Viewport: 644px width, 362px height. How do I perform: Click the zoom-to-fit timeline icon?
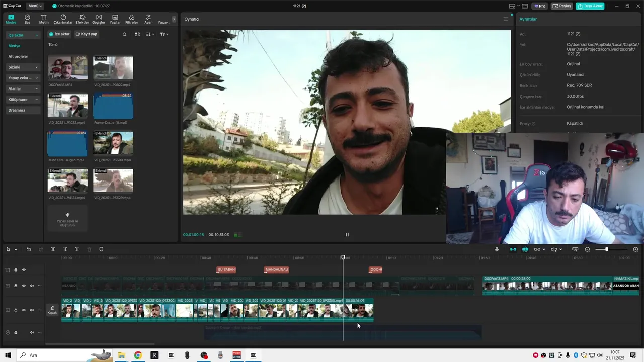pos(575,249)
